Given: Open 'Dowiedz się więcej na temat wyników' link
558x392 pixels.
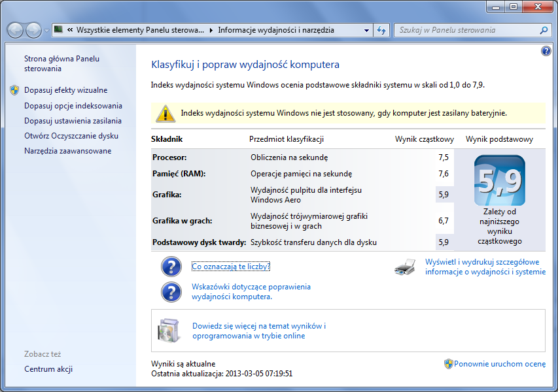Looking at the screenshot, I should (x=259, y=331).
